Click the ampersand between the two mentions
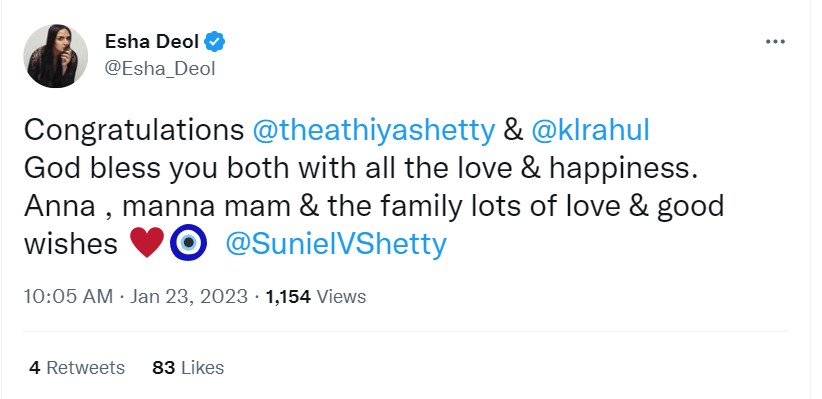Screen dimensions: 822x399 pyautogui.click(x=513, y=130)
